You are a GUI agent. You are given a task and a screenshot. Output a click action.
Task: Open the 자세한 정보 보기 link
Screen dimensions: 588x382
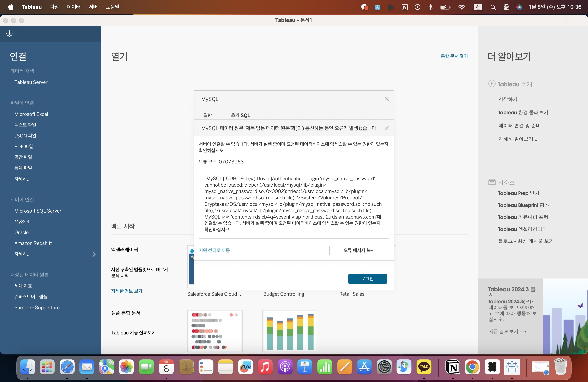[126, 291]
